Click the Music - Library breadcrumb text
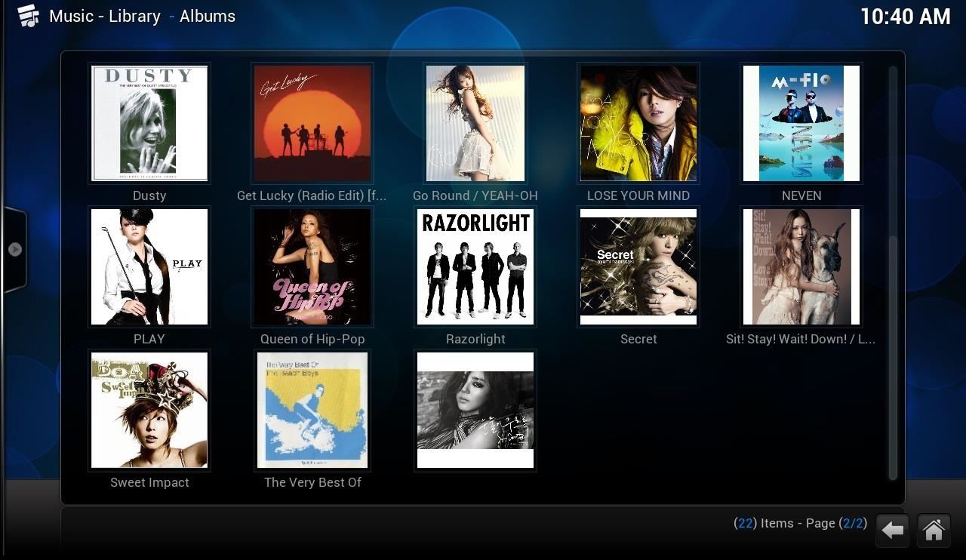 [x=105, y=16]
